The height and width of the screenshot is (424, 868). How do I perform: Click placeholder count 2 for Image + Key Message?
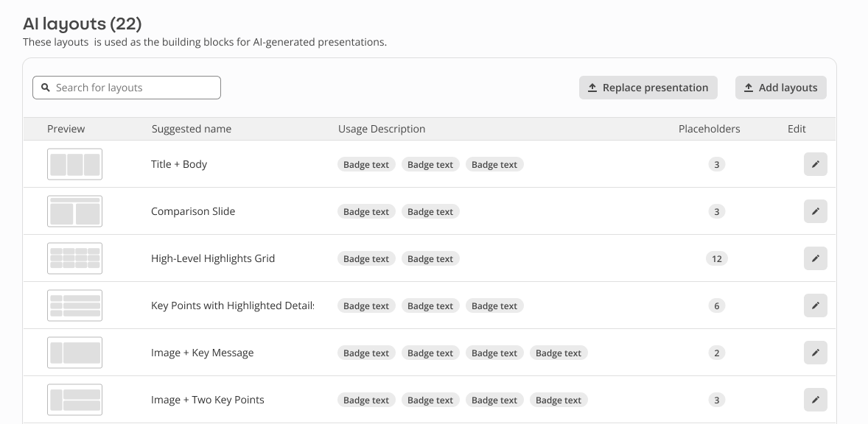coord(717,353)
